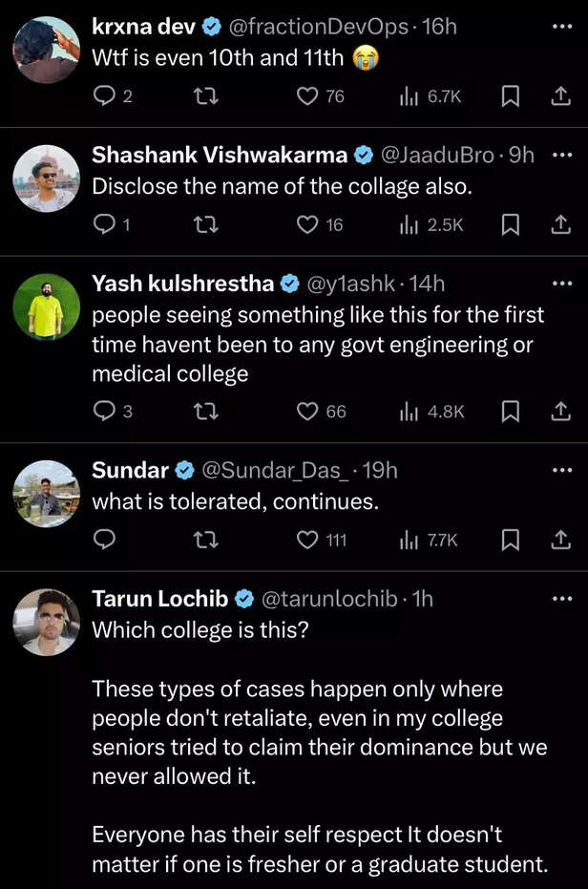Open Sundar's profile picture
Screen dimensions: 588x889
tap(46, 493)
